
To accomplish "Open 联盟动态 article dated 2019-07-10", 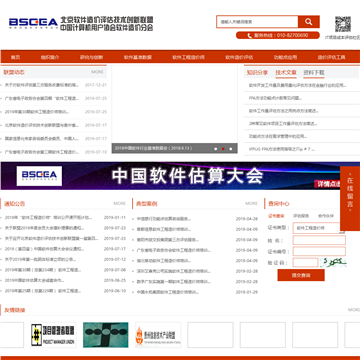I will [x=42, y=152].
